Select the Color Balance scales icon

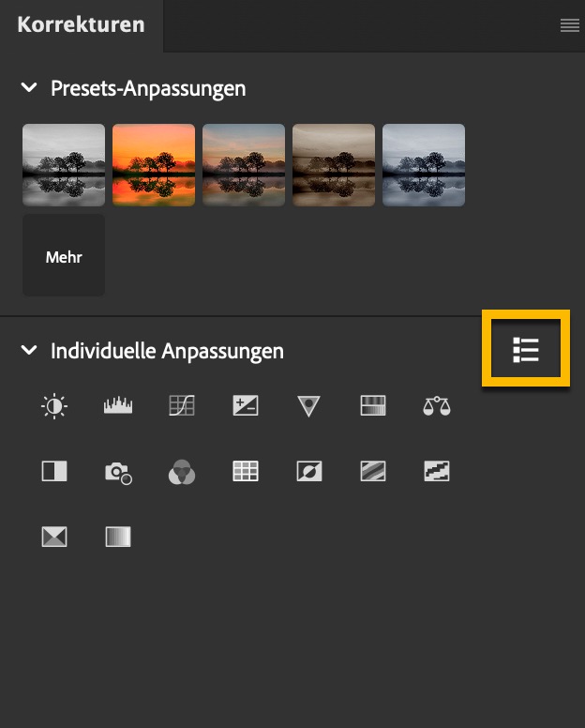point(437,406)
